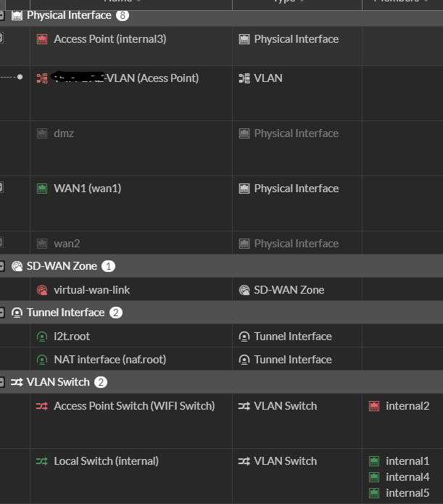443x504 pixels.
Task: Collapse the SD-WAN Zone group
Action: (x=2, y=266)
